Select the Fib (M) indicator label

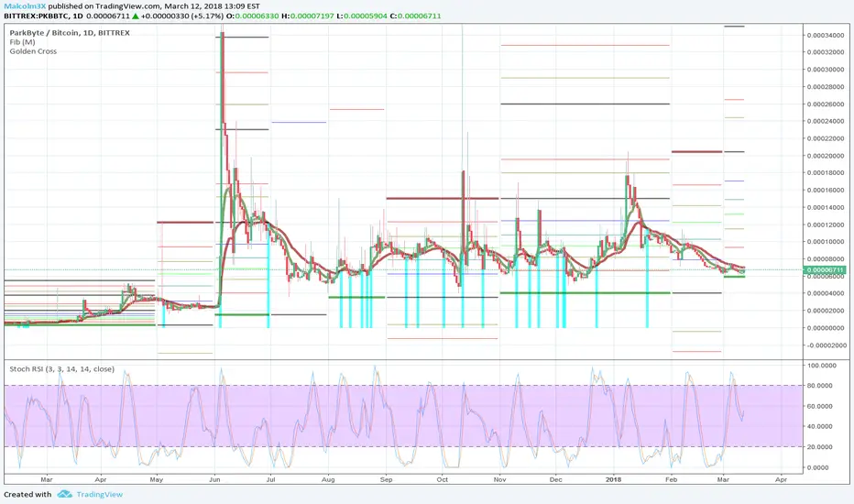[x=22, y=42]
